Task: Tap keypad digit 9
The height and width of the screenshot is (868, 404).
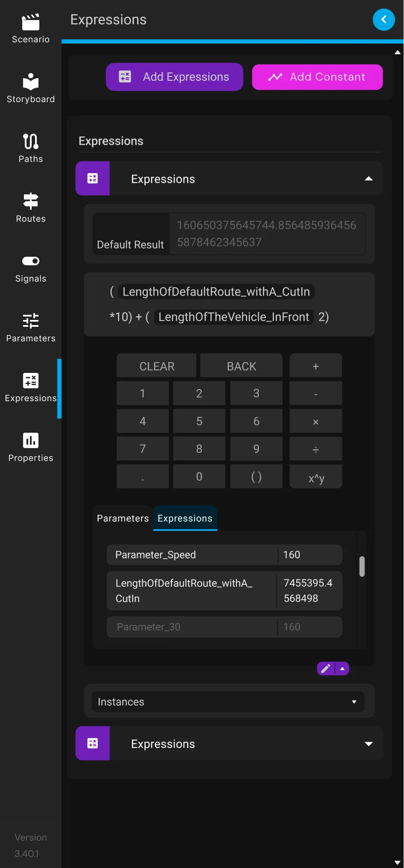Action: tap(256, 449)
